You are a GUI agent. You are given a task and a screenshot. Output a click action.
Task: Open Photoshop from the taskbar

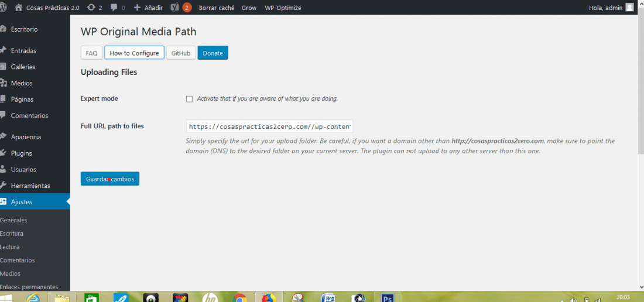click(388, 298)
